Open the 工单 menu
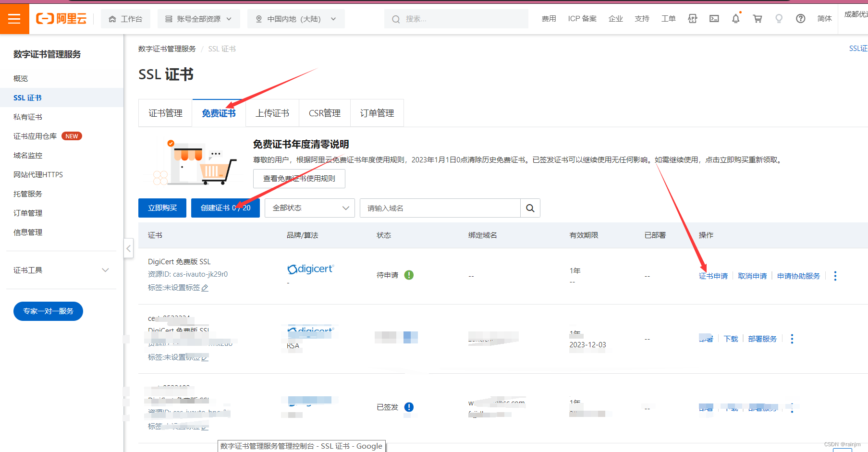The height and width of the screenshot is (452, 868). [668, 19]
